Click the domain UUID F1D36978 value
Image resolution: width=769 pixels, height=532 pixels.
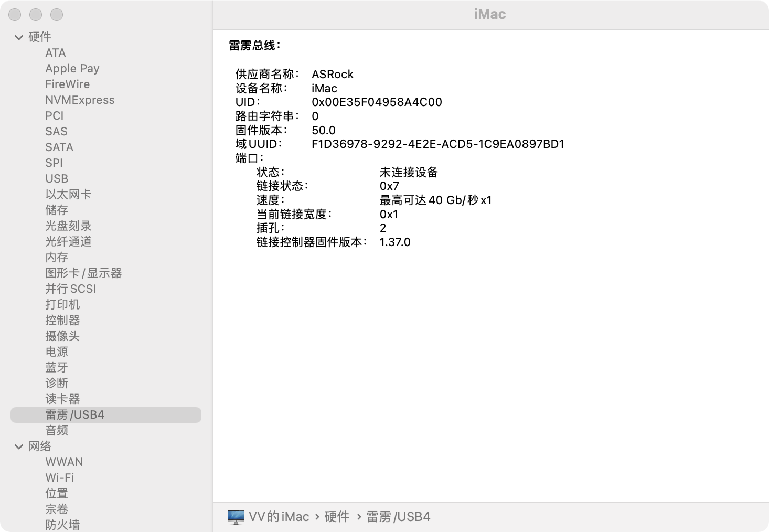coord(438,144)
